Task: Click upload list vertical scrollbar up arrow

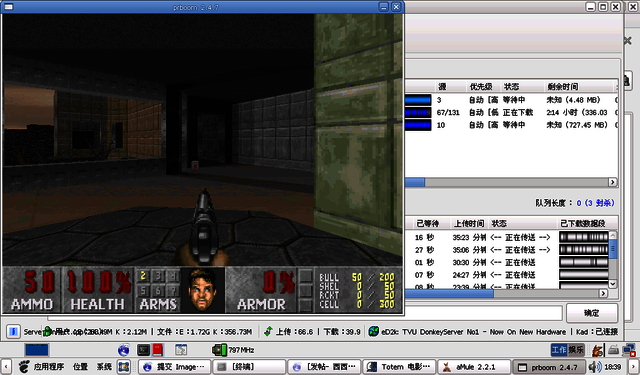Action: coord(613,235)
